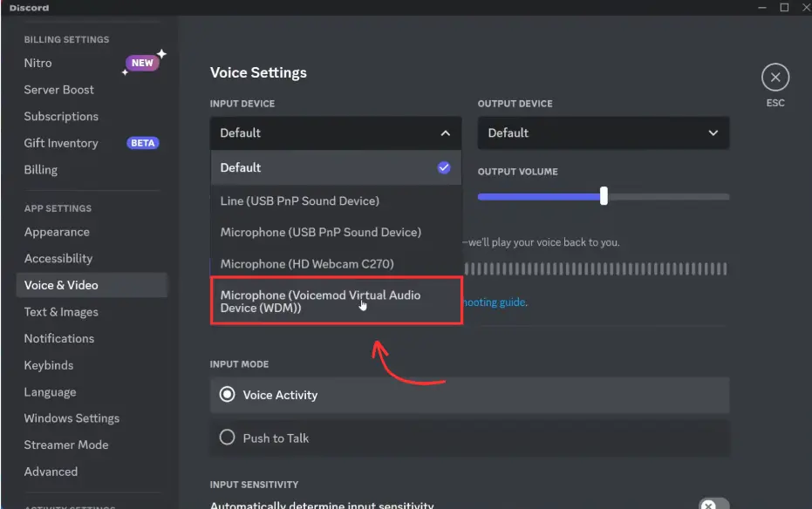The height and width of the screenshot is (509, 812).
Task: Open Appearance settings
Action: (x=57, y=232)
